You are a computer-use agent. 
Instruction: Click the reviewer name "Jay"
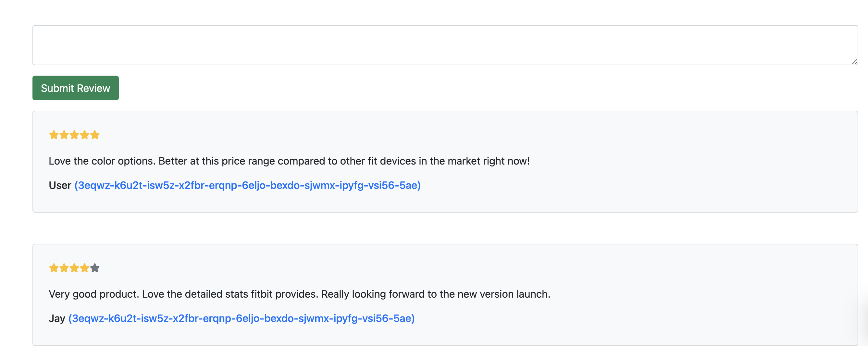[56, 318]
